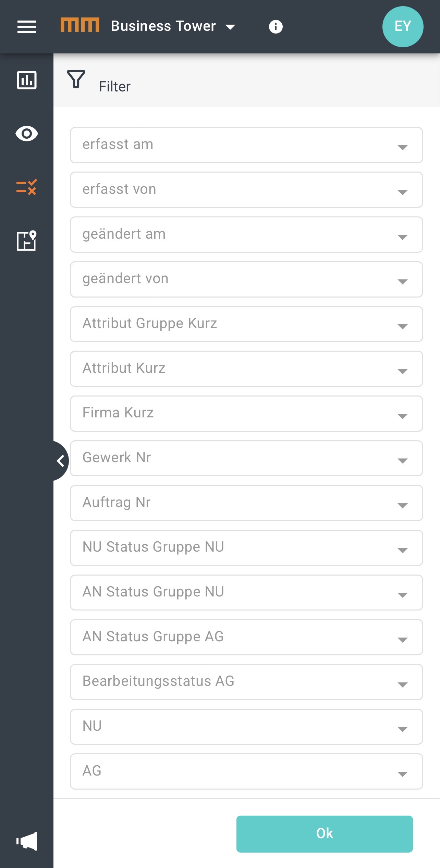Open the 'Firma Kurz' dropdown
Viewport: 440px width, 868px height.
point(246,414)
